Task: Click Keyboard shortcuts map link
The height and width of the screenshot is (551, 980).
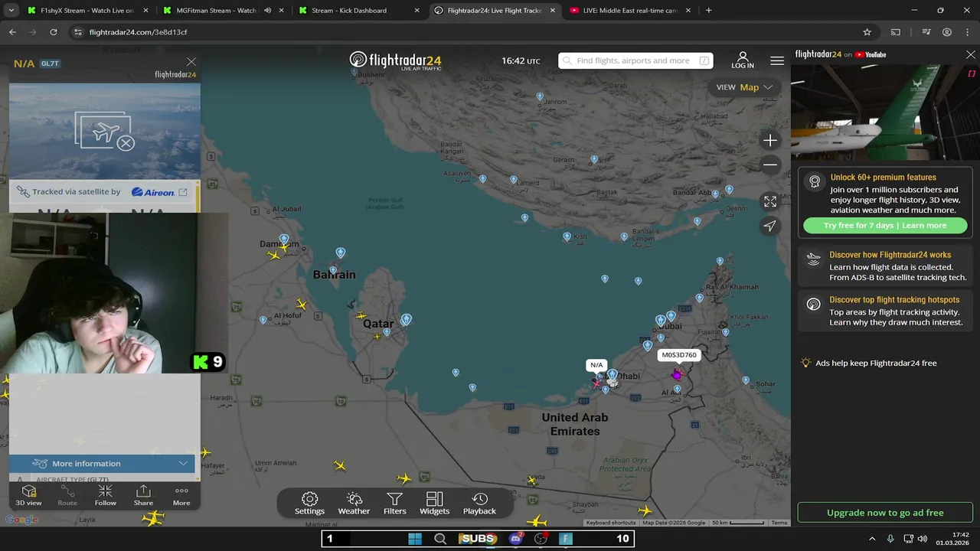Action: (x=611, y=523)
